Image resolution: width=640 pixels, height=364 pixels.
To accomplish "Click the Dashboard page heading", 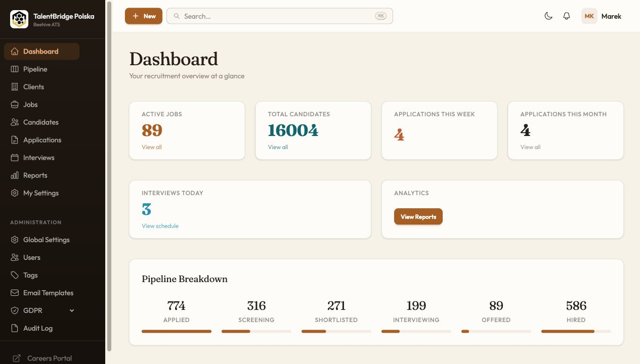I will coord(174,59).
